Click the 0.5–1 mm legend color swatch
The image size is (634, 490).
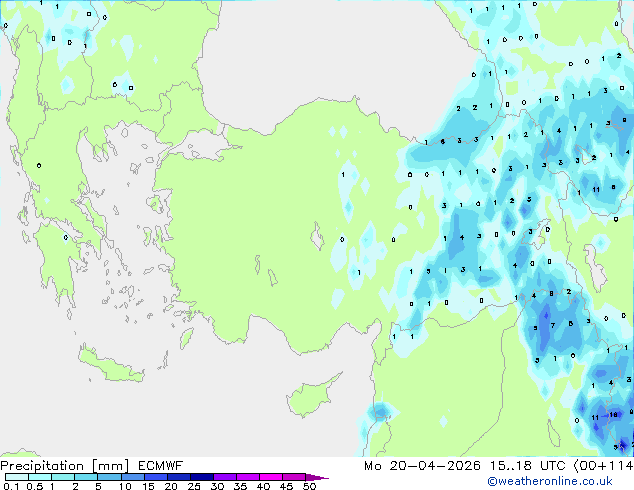tap(40, 477)
